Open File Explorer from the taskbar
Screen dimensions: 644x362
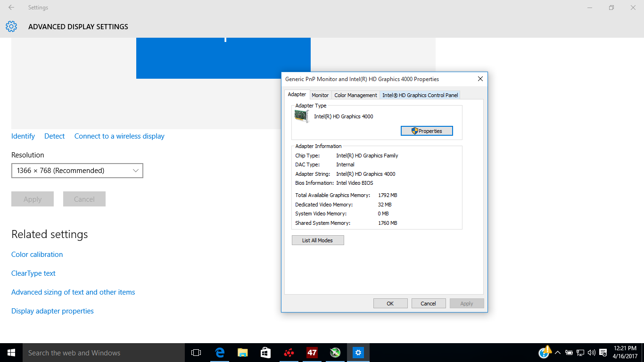242,352
